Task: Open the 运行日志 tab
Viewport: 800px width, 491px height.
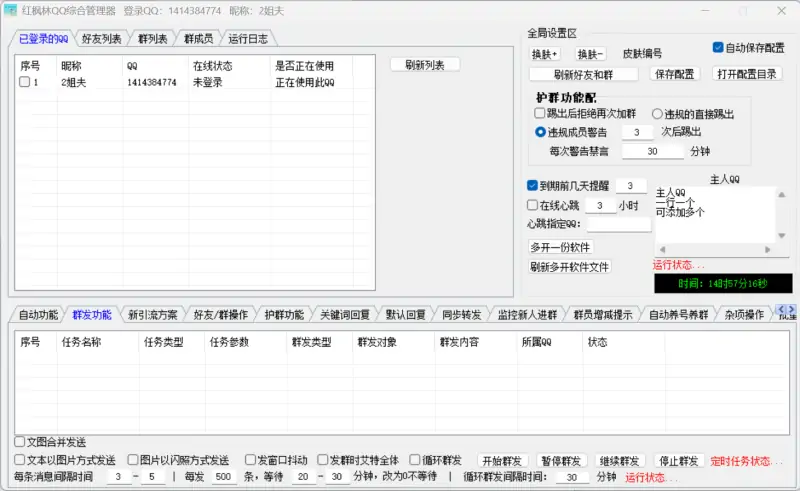Action: click(x=247, y=39)
